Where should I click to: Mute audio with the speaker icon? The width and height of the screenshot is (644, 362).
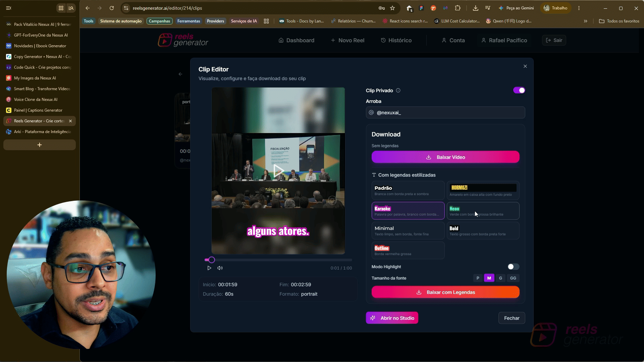220,268
